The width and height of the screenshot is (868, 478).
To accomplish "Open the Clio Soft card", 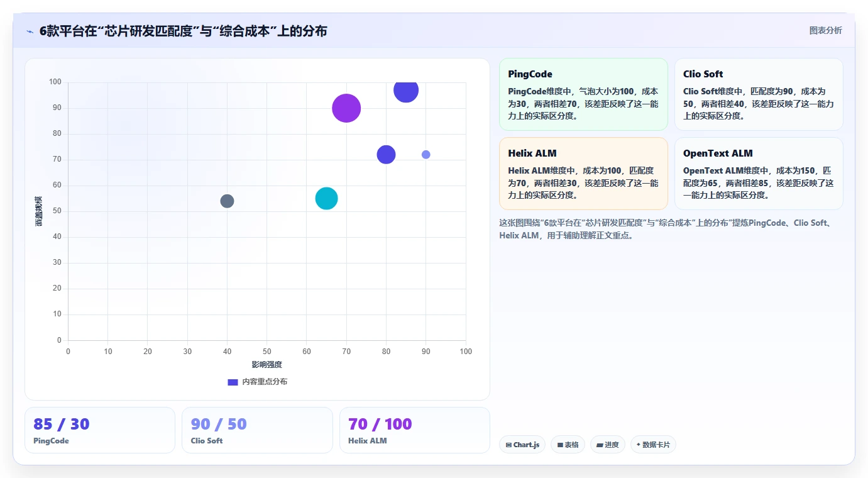I will (x=759, y=94).
